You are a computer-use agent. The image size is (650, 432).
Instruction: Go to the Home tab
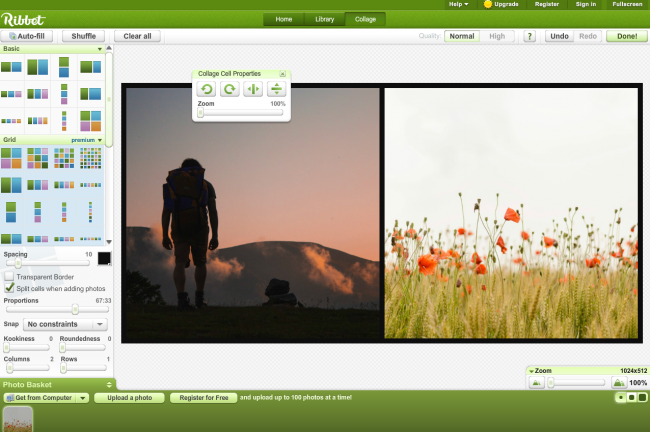point(284,19)
